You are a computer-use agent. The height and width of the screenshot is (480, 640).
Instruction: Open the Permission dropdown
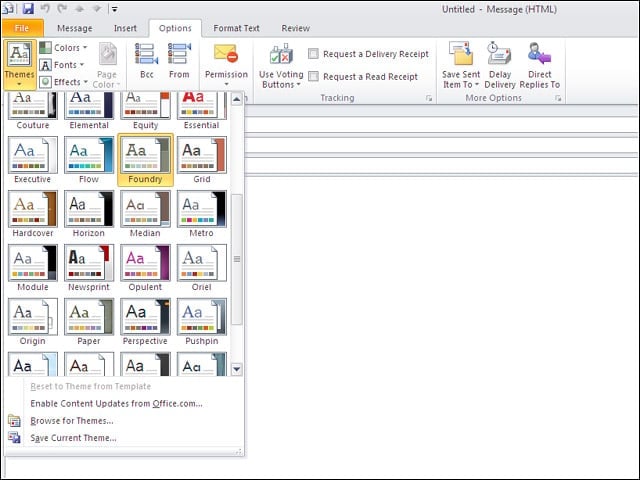coord(226,65)
